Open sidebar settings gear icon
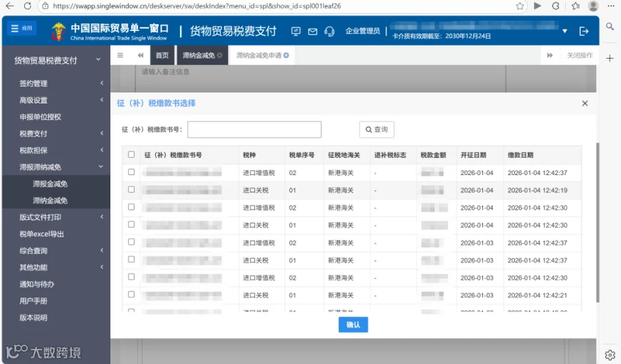Screen dimensions: 621x364 pos(610,354)
